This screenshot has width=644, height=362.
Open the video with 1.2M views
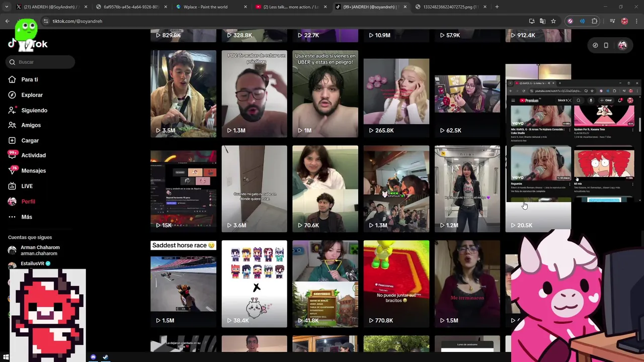point(467,189)
